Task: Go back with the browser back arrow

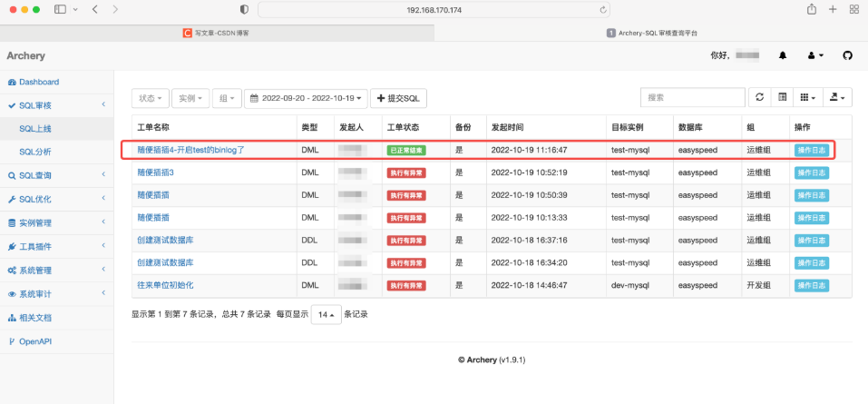Action: pos(94,9)
